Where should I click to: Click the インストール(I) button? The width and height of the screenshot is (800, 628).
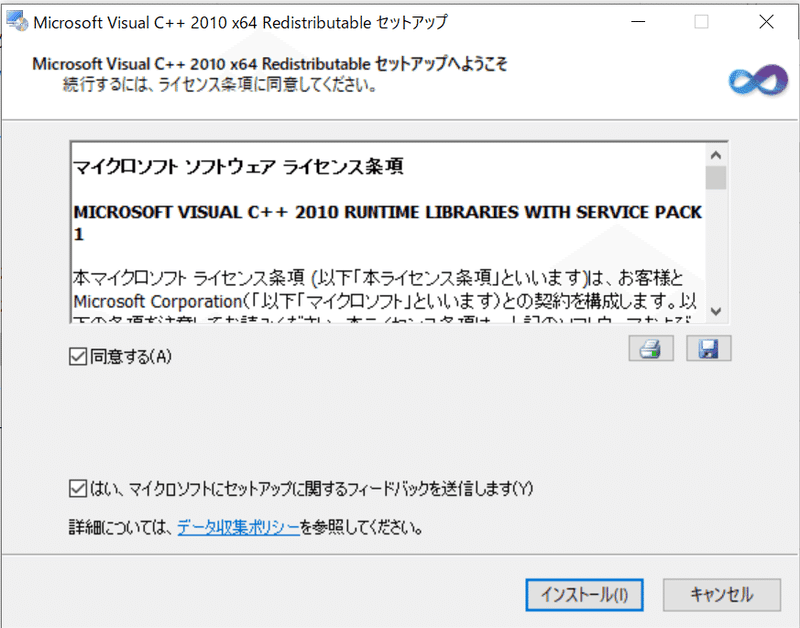tap(584, 595)
